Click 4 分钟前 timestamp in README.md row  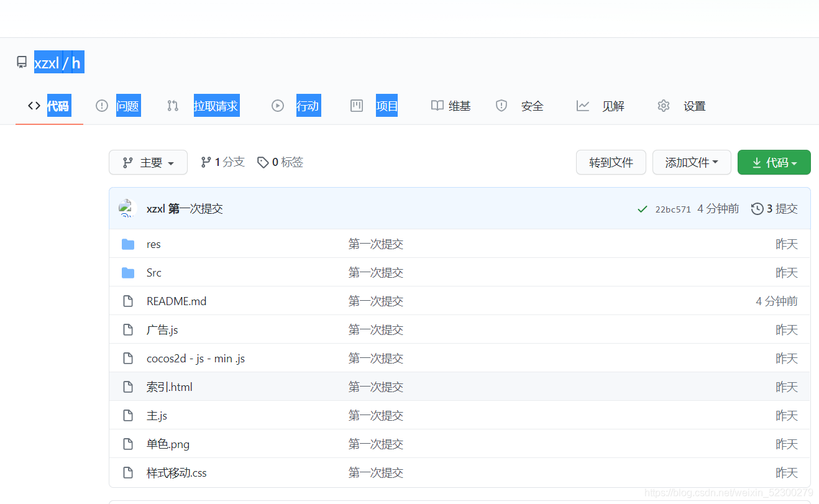(x=777, y=301)
